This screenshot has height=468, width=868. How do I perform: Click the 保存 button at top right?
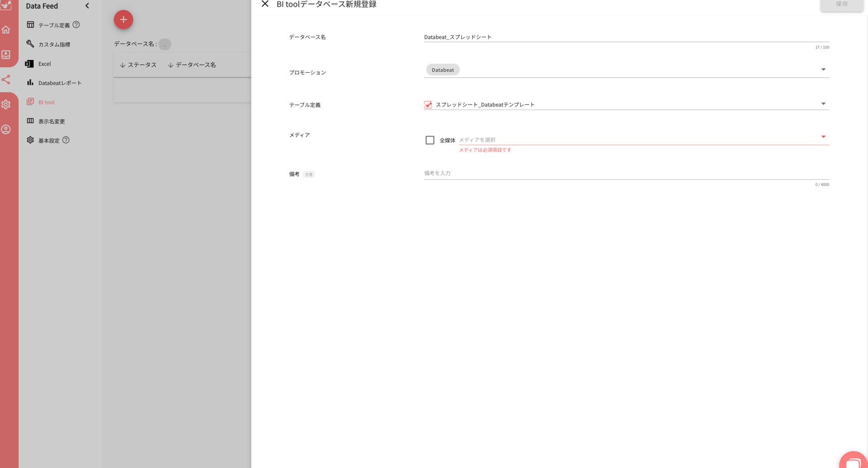pyautogui.click(x=841, y=4)
